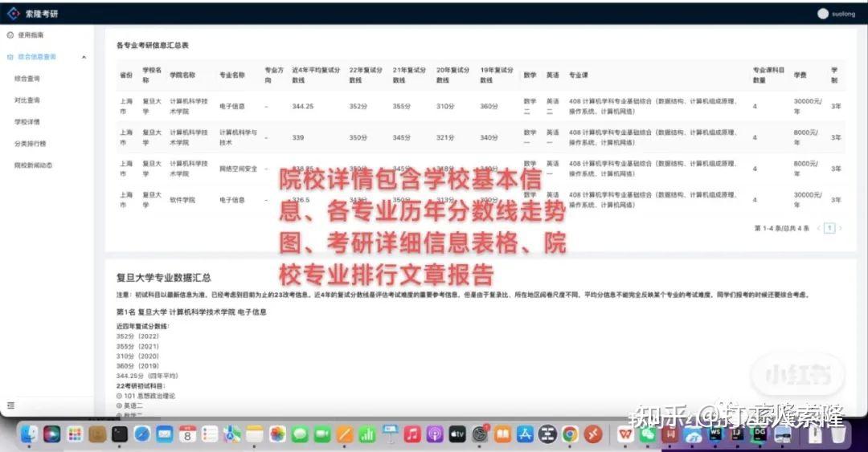Open Numbers from the dock
Screen dimensions: 868x452
pos(367,434)
